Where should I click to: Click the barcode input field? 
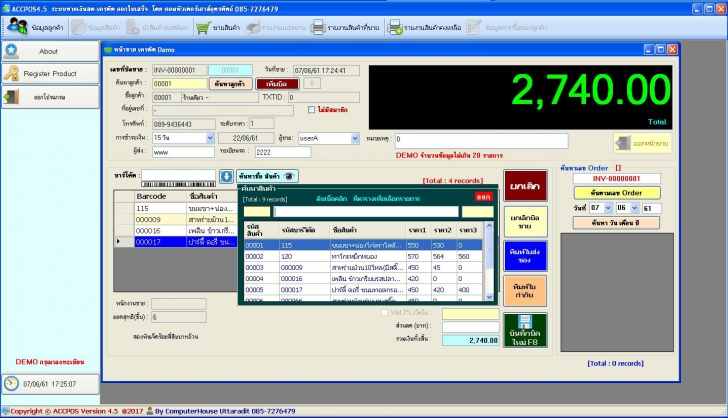[x=178, y=175]
